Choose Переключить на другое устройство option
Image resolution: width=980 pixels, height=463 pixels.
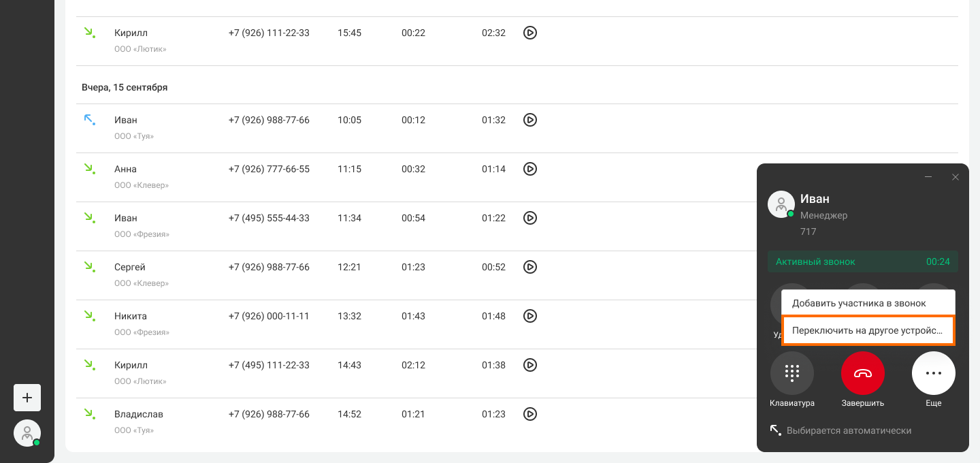tap(868, 330)
